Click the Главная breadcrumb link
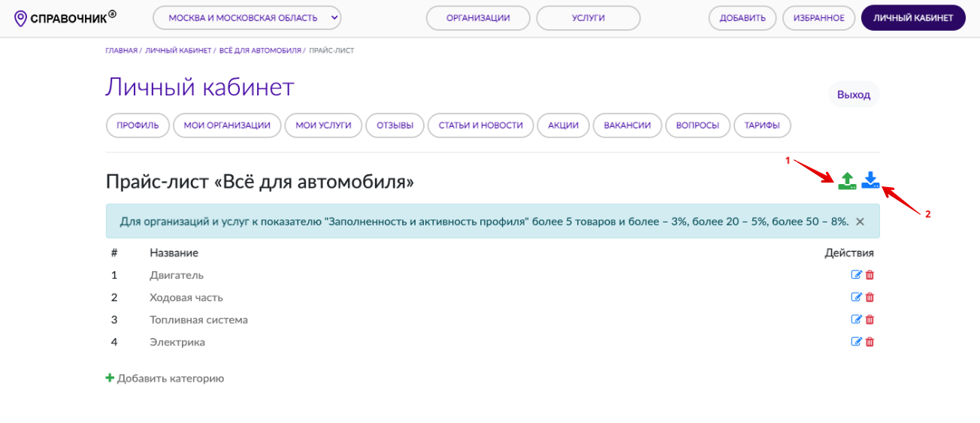 point(122,50)
